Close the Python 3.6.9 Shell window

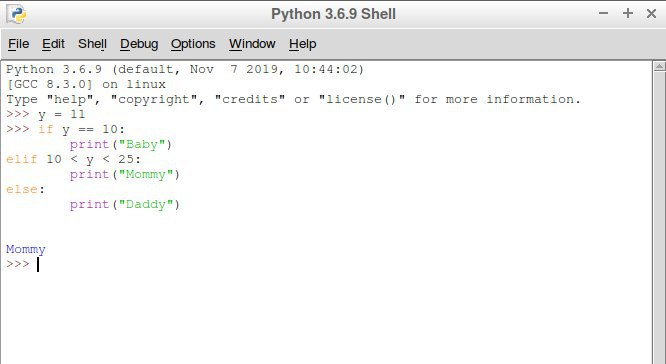click(651, 14)
